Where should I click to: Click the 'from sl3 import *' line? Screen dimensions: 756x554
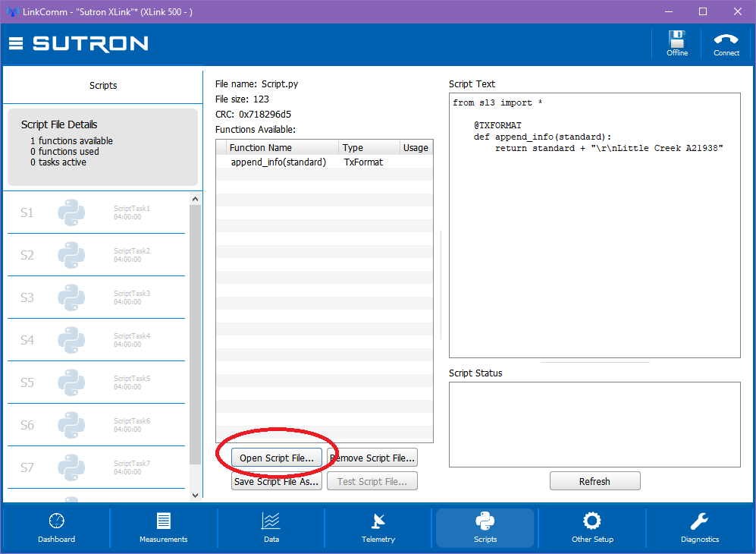(497, 102)
